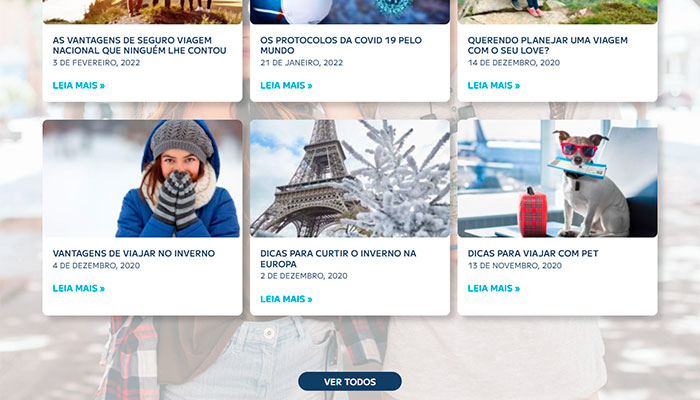Click title Dicas para viajar com pet

533,253
